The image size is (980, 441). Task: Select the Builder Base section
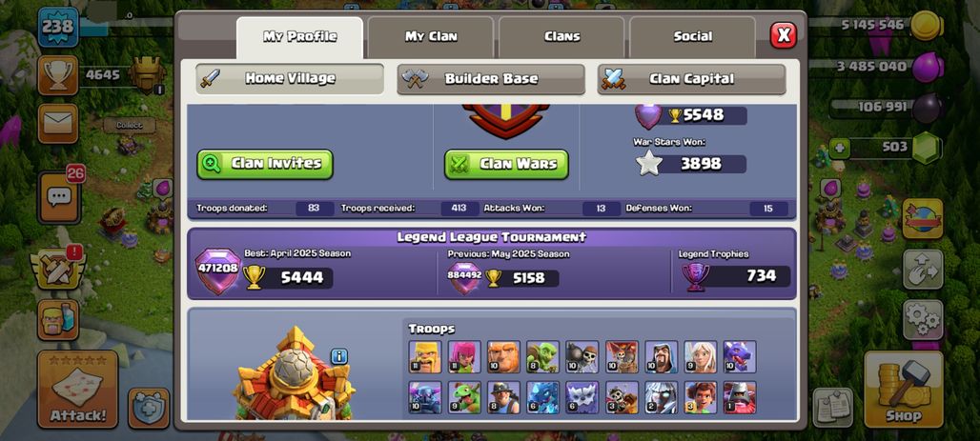pyautogui.click(x=491, y=79)
